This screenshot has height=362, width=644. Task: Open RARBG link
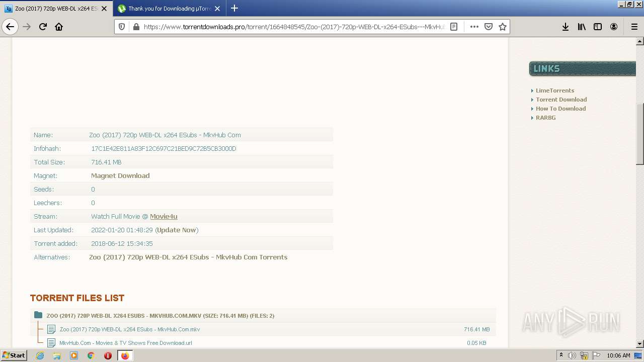[x=545, y=118]
